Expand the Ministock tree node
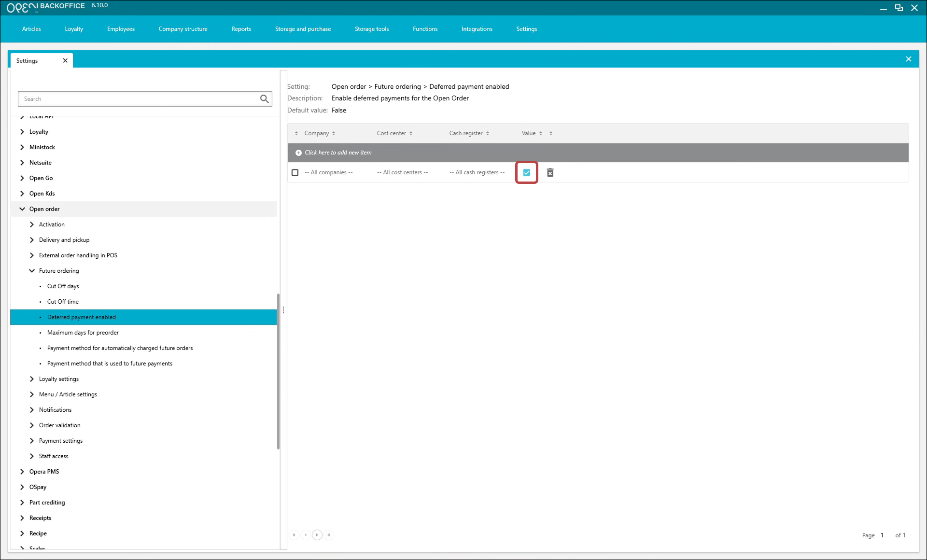This screenshot has width=927, height=560. pyautogui.click(x=22, y=147)
